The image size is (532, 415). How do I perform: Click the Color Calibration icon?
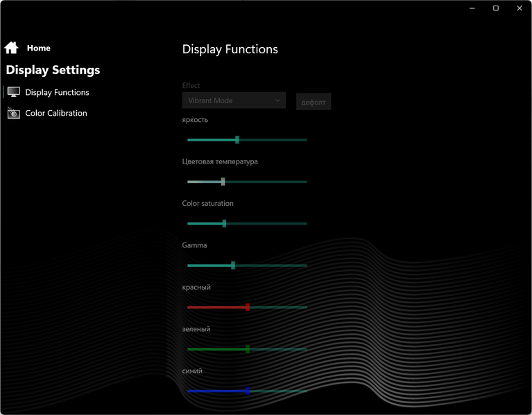[x=14, y=113]
